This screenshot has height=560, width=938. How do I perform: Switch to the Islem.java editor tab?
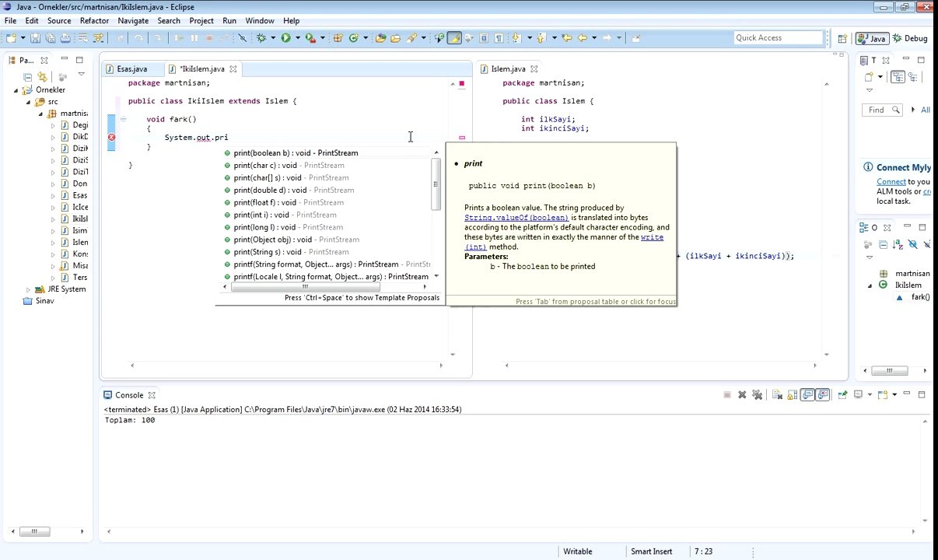(509, 69)
